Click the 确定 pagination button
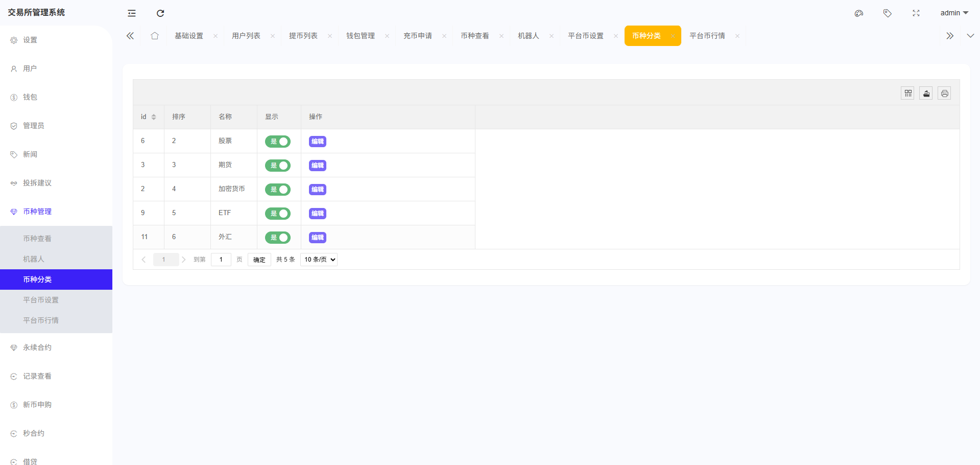 (x=259, y=260)
